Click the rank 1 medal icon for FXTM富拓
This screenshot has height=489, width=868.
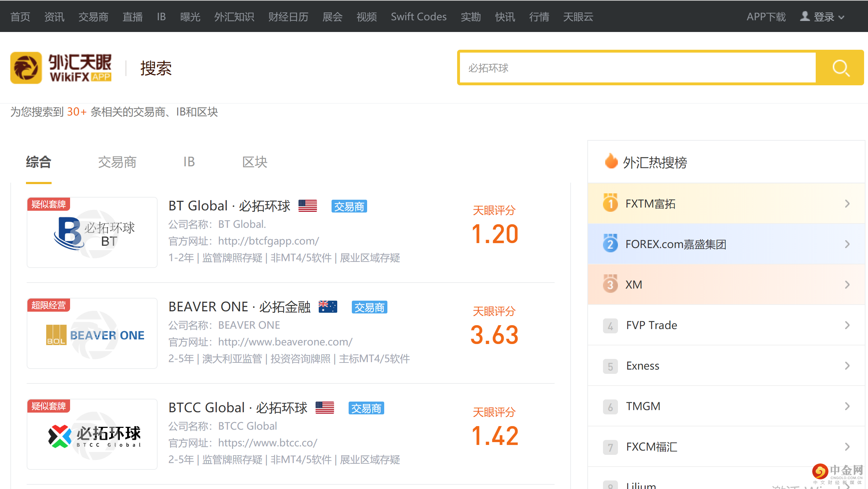tap(610, 203)
